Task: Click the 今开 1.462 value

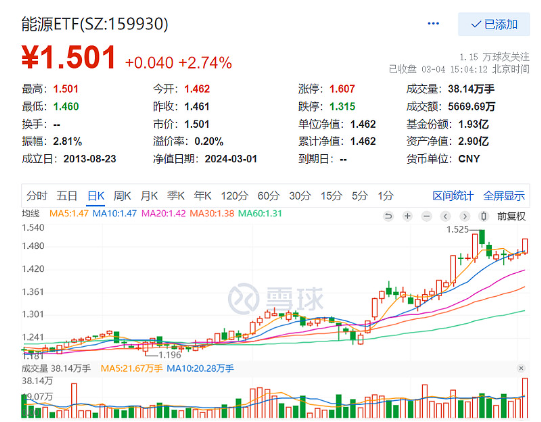Action: click(197, 89)
